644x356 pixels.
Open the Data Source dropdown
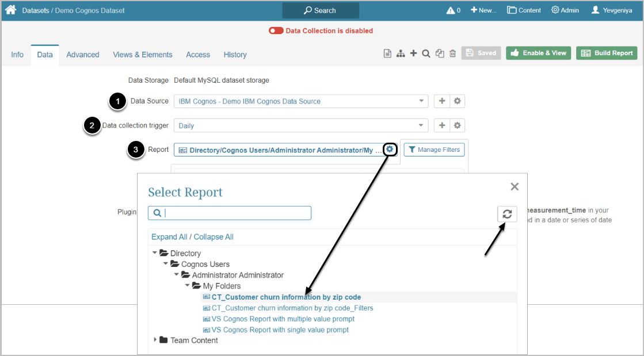coord(301,101)
